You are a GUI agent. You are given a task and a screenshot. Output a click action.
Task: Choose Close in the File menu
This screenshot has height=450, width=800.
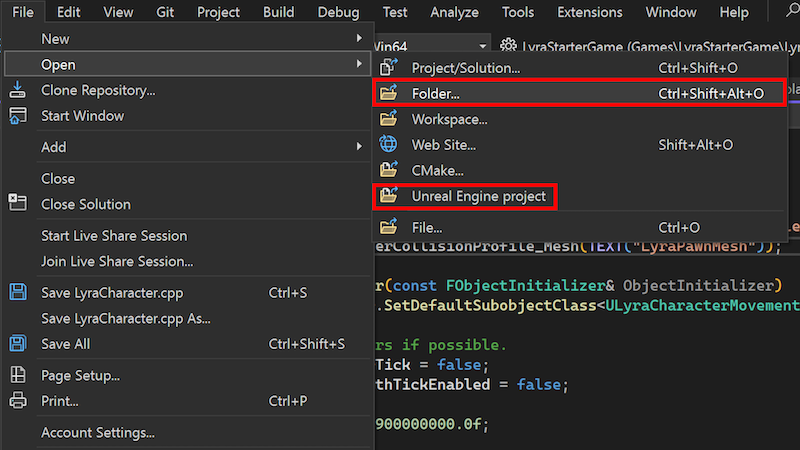187,179
